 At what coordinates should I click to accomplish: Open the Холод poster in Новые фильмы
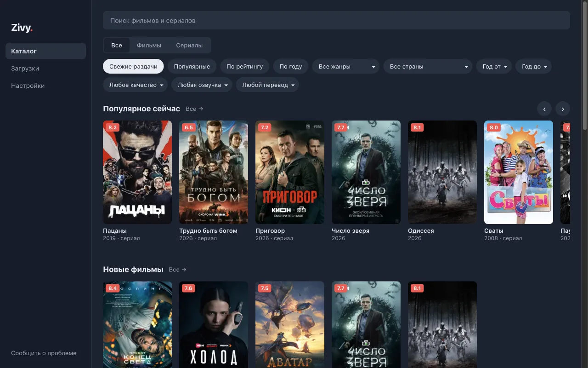point(214,325)
